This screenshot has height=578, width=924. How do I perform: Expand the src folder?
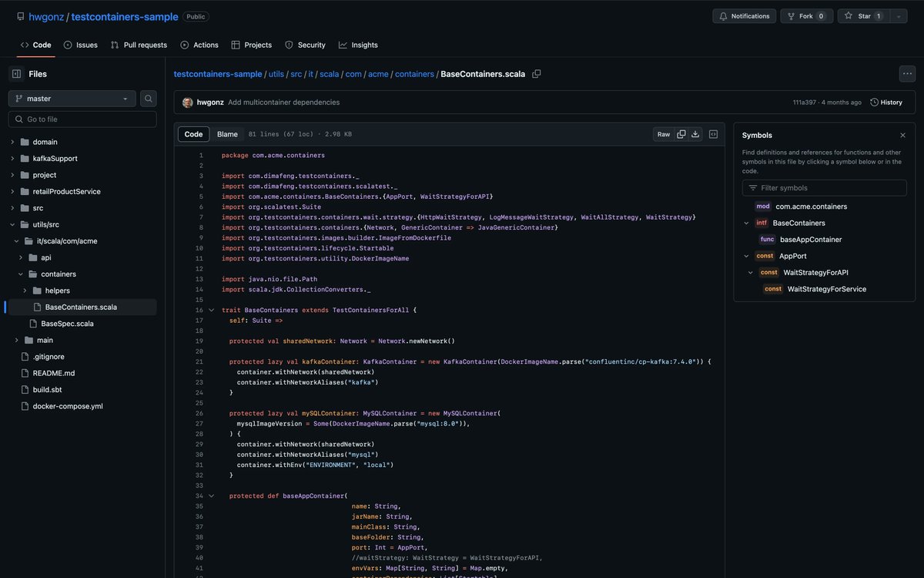pyautogui.click(x=12, y=208)
